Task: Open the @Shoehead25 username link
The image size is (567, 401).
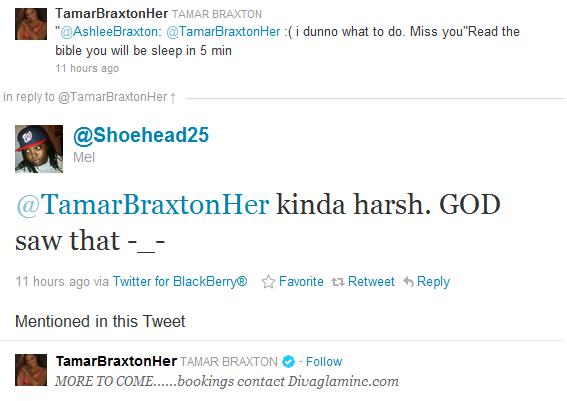Action: click(141, 135)
